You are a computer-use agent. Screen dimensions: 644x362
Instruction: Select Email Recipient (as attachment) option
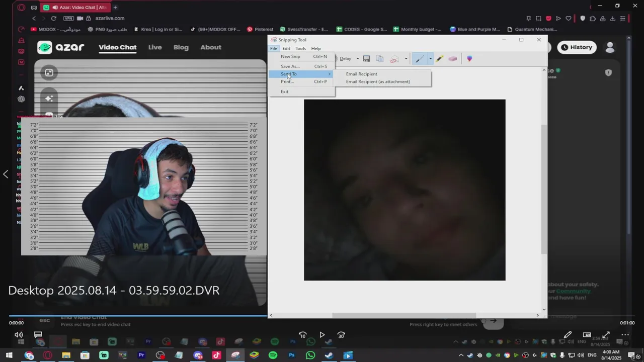[382, 81]
